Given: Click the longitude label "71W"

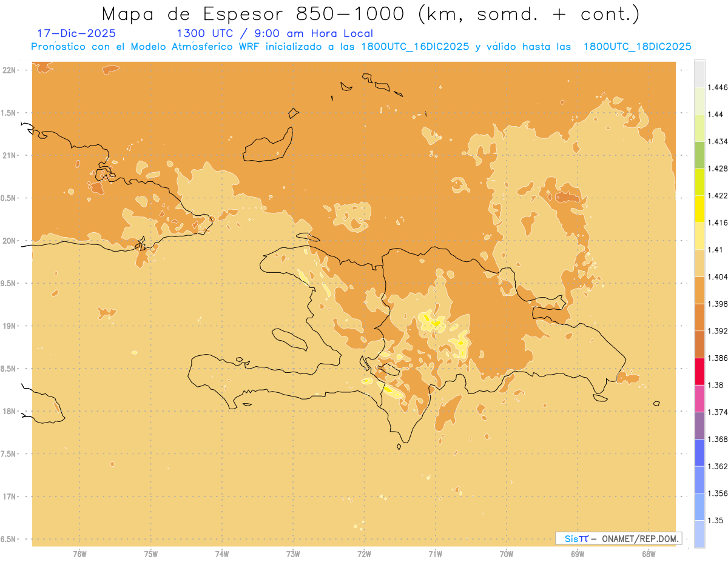Looking at the screenshot, I should point(435,554).
